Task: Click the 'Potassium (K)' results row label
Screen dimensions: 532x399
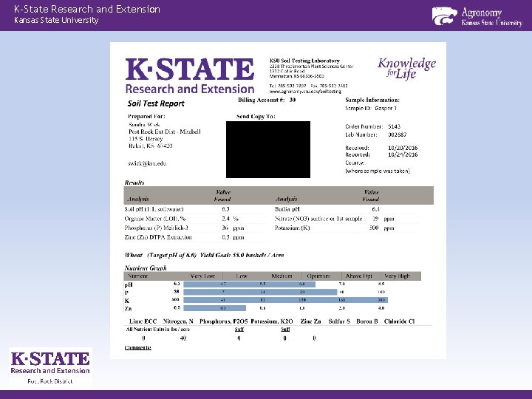Action: click(x=292, y=228)
